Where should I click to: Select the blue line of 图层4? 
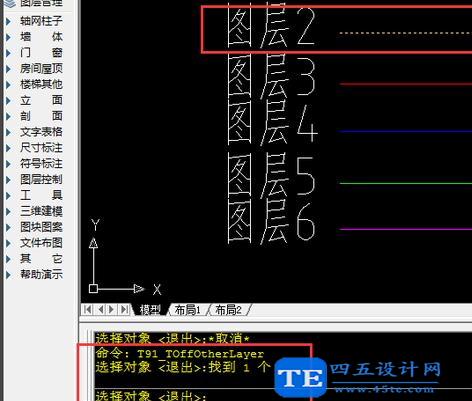coord(406,131)
